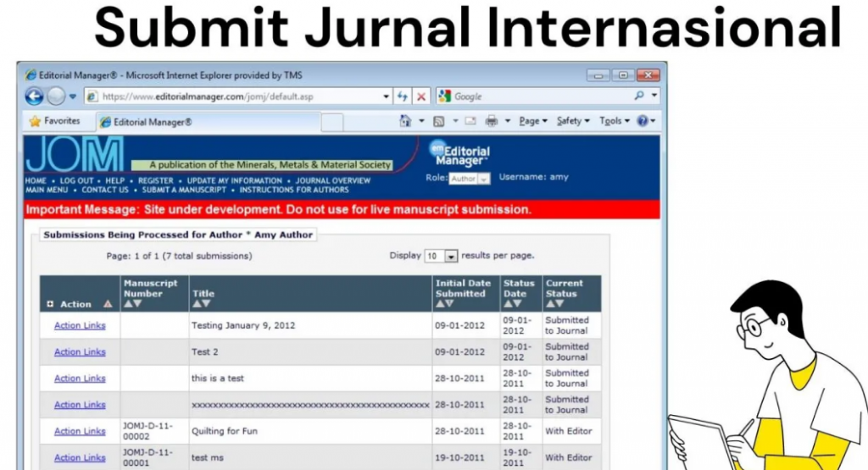Click the editorialmanager.com address bar
The height and width of the screenshot is (470, 868).
(x=239, y=97)
